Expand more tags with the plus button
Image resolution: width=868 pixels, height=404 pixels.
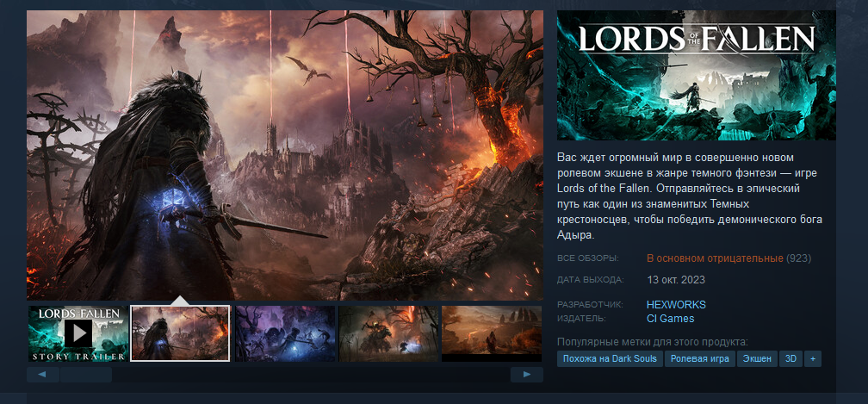point(813,358)
